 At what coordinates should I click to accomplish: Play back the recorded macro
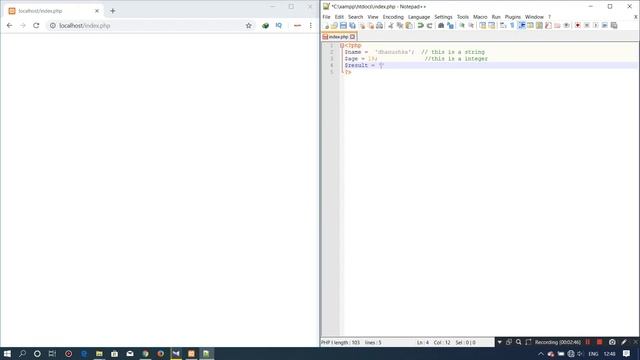[596, 25]
